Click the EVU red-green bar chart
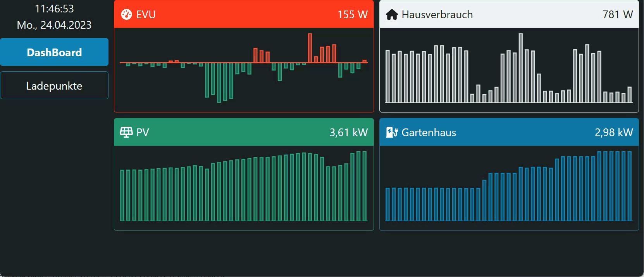 [x=244, y=68]
